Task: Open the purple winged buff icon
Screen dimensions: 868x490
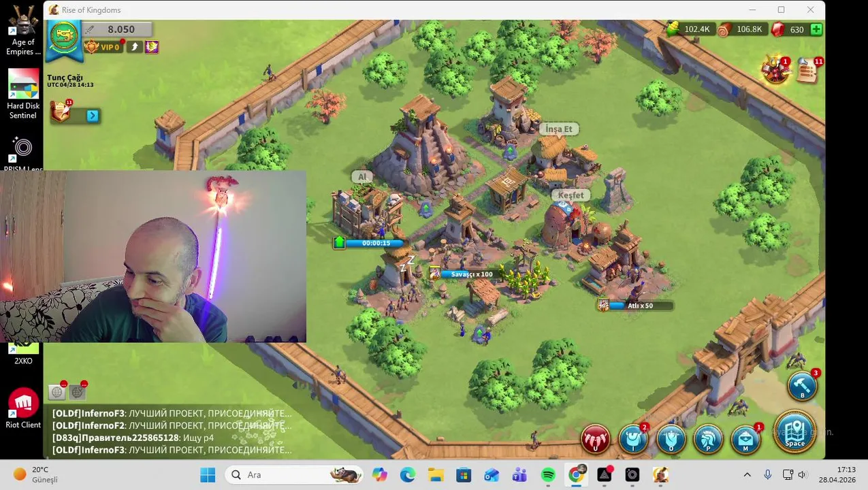Action: 152,47
